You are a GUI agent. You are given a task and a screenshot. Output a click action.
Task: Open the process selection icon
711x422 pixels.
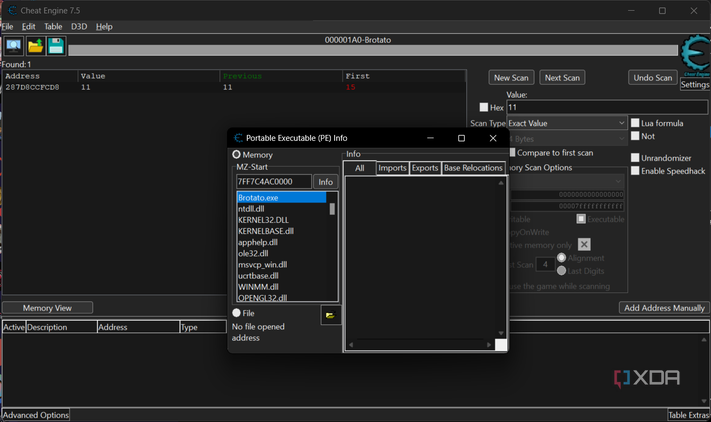tap(14, 46)
